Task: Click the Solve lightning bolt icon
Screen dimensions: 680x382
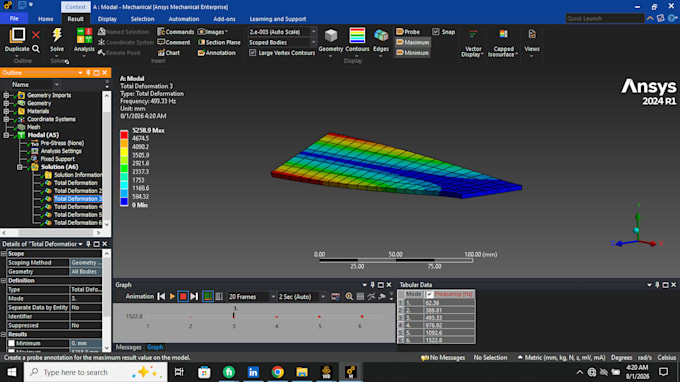Action: coord(57,36)
